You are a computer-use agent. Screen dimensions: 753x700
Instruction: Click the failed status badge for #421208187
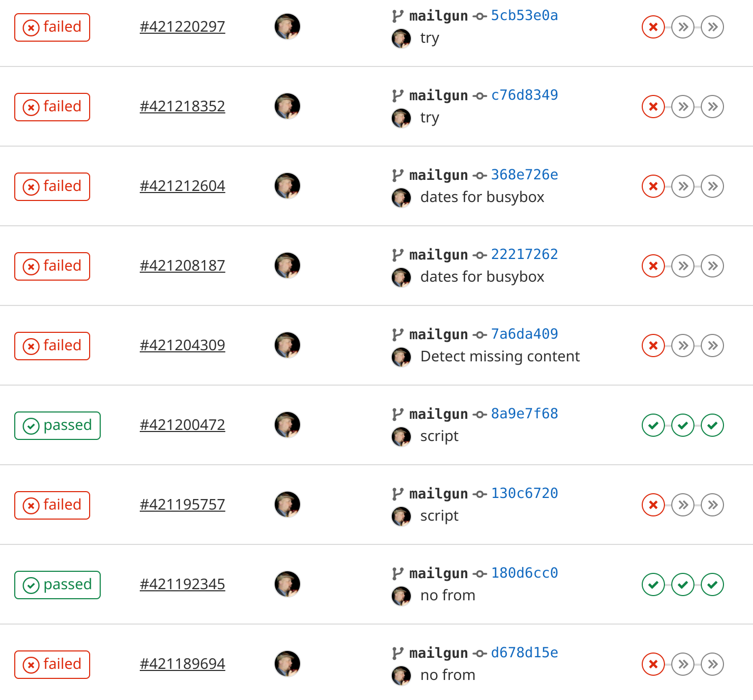52,266
